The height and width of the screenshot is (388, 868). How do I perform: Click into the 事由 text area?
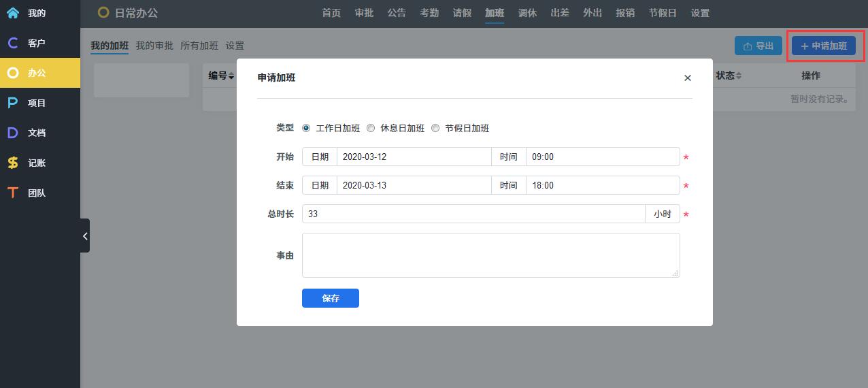(x=490, y=255)
